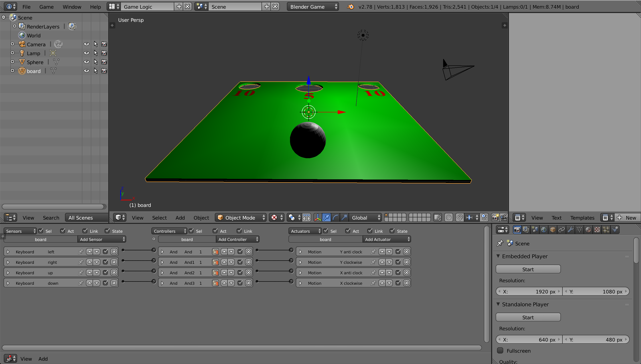641x364 pixels.
Task: Expand the Motion Y anti clock actuator
Action: point(300,252)
